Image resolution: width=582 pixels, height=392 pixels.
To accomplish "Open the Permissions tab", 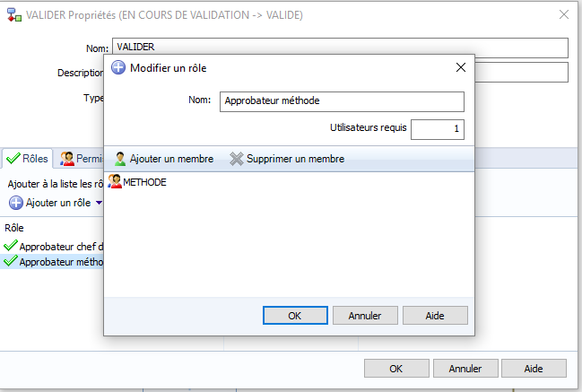I will pos(82,159).
